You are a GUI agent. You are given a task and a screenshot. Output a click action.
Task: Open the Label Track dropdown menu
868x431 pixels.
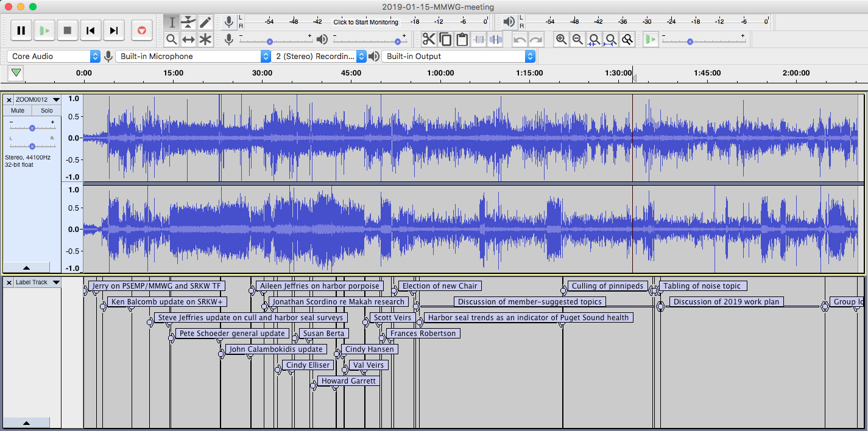(x=37, y=282)
